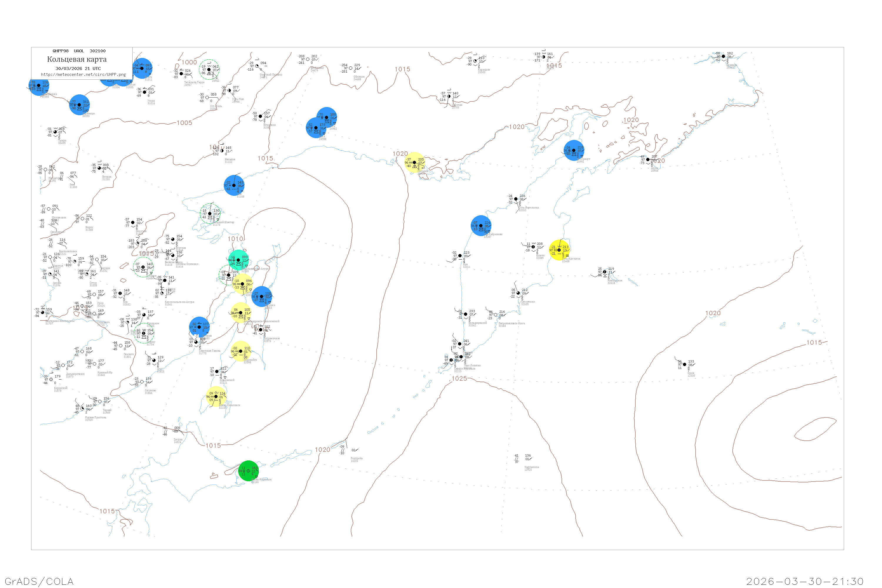Click the 1025 isobar label
Image resolution: width=882 pixels, height=588 pixels.
coord(459,378)
